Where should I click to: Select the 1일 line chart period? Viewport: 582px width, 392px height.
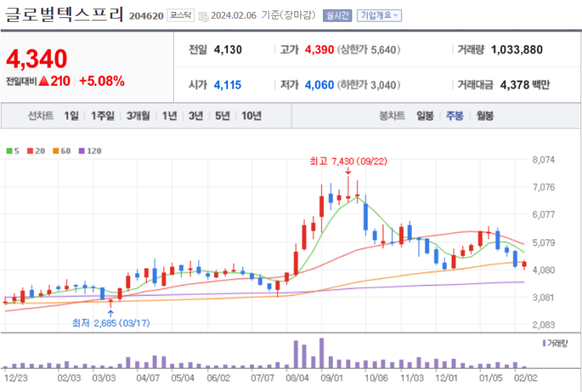(72, 116)
